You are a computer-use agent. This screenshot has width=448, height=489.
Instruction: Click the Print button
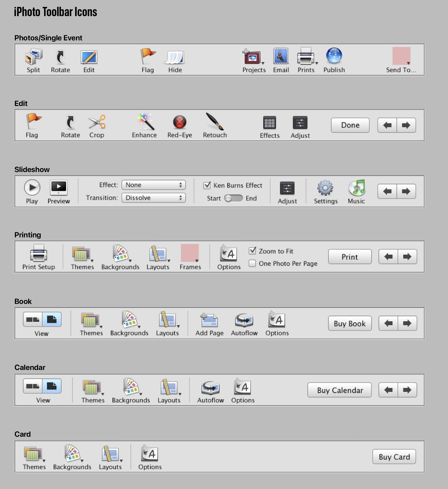[350, 257]
